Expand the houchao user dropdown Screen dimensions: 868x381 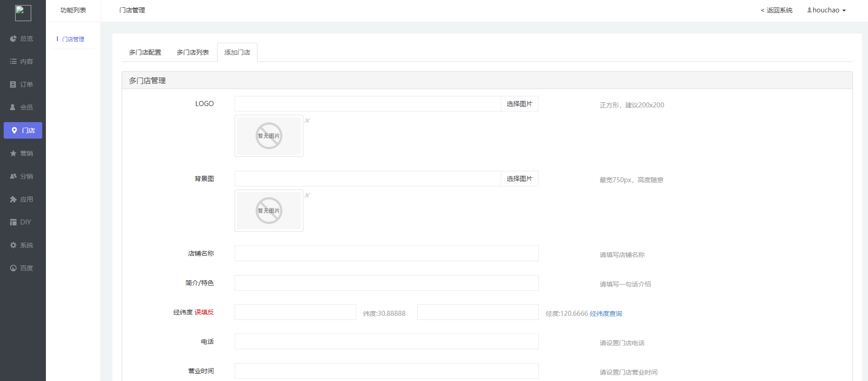coord(826,10)
